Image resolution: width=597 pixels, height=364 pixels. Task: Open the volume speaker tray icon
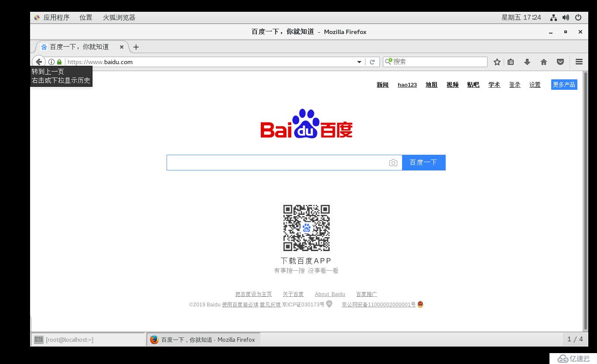tap(566, 17)
